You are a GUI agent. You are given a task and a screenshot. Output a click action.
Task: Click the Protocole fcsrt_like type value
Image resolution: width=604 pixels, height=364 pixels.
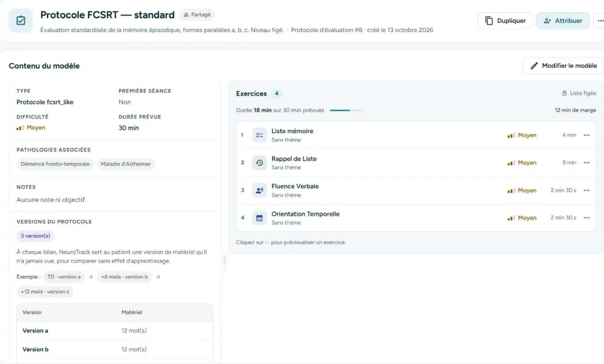pos(45,102)
